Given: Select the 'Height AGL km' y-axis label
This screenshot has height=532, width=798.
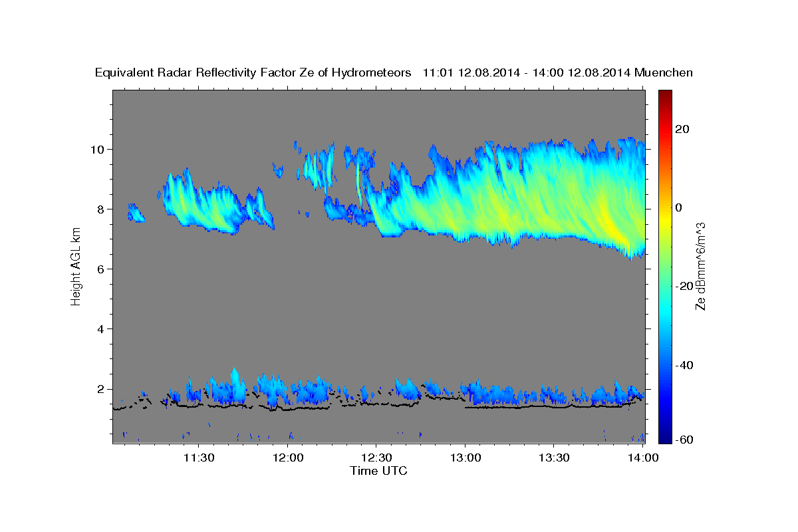Looking at the screenshot, I should [76, 266].
